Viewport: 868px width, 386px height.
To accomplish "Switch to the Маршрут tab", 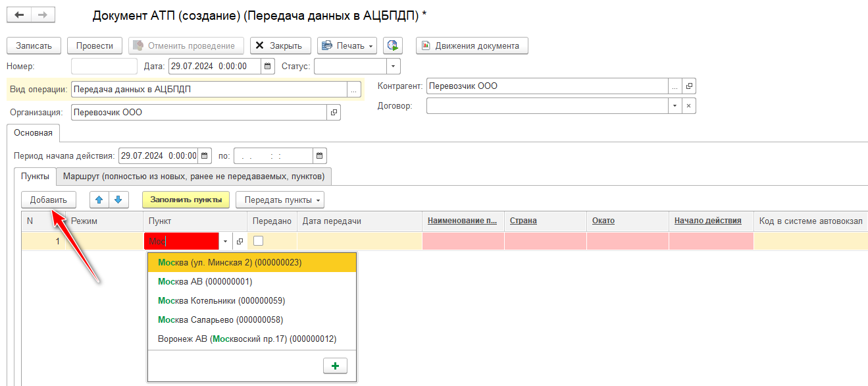I will tap(193, 177).
